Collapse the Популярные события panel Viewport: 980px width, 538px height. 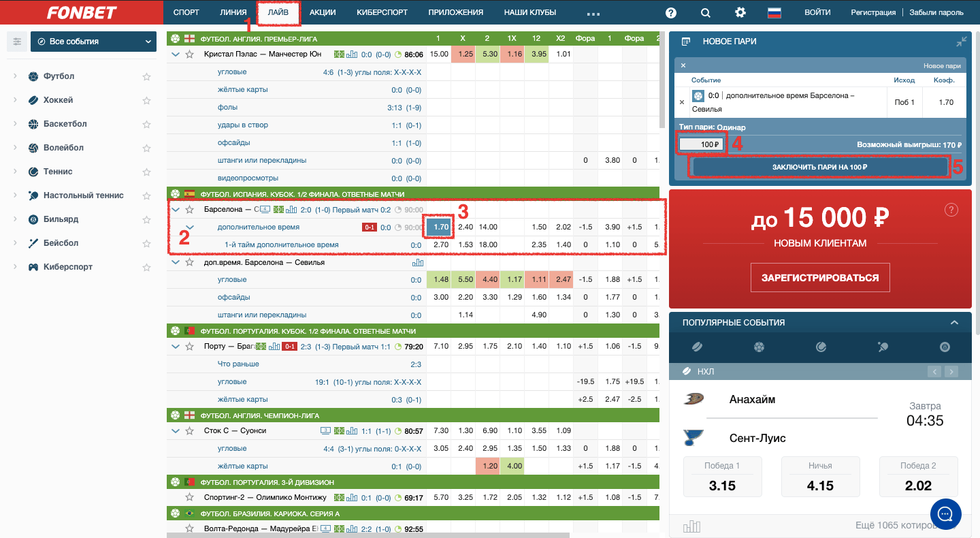pos(954,323)
